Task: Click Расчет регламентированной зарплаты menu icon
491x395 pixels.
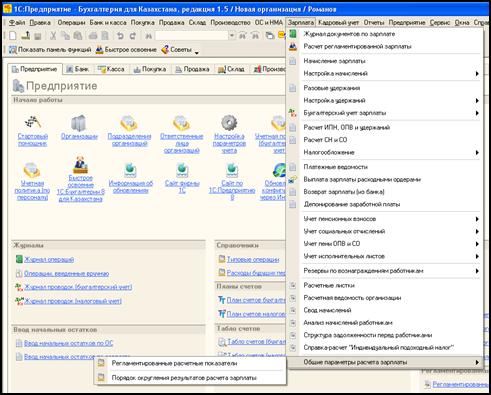Action: [x=292, y=46]
